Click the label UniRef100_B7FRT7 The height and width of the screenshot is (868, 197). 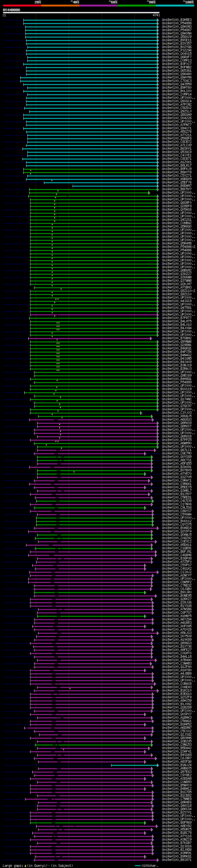tap(177, 318)
